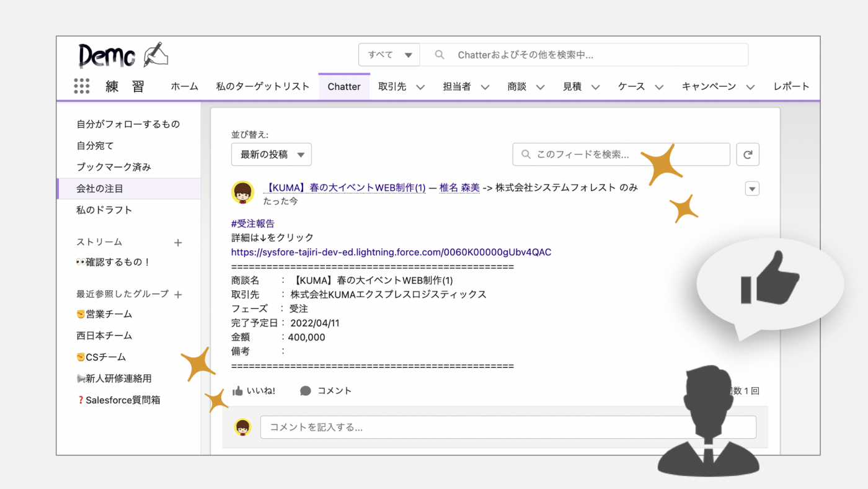Open the 営業チーム group

[x=104, y=315]
